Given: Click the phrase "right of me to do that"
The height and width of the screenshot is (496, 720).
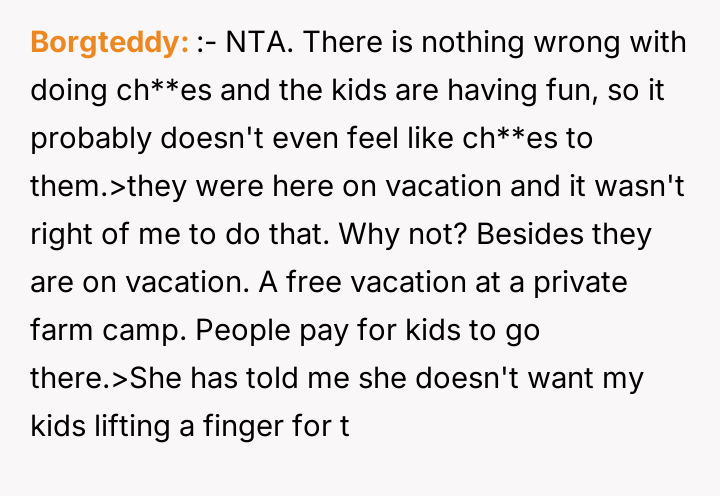Looking at the screenshot, I should coord(166,235).
